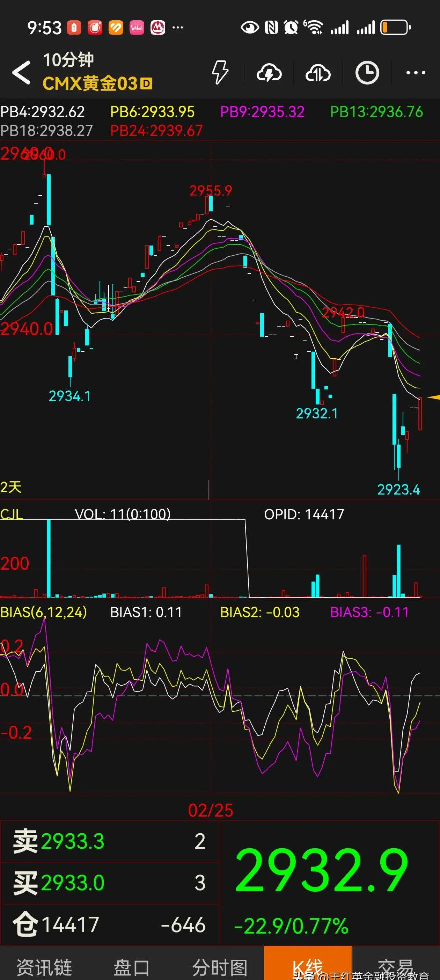Tap the orange price arrow marker
This screenshot has width=440, height=980.
tap(434, 397)
